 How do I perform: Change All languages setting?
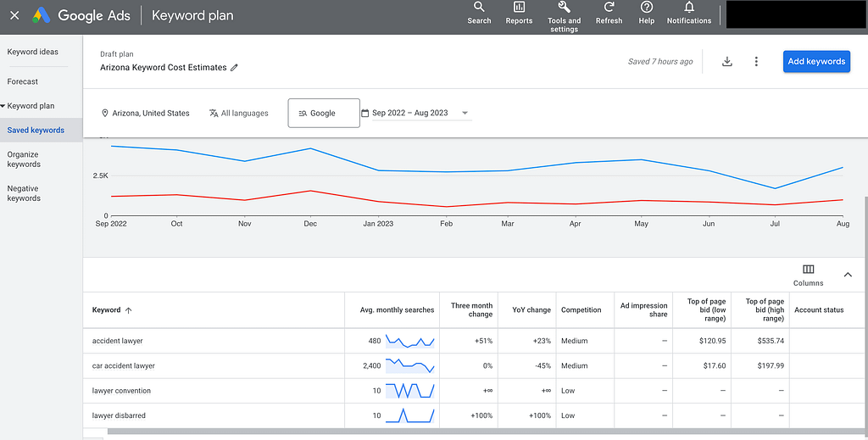point(238,113)
